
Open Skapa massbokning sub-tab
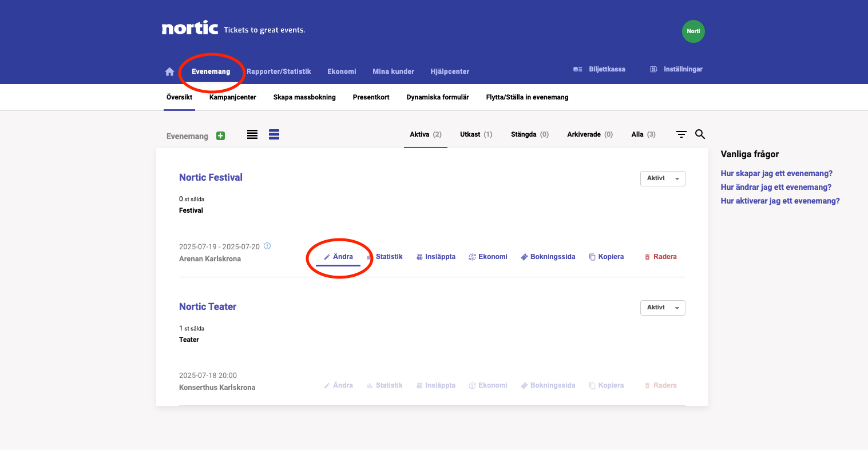click(x=304, y=97)
